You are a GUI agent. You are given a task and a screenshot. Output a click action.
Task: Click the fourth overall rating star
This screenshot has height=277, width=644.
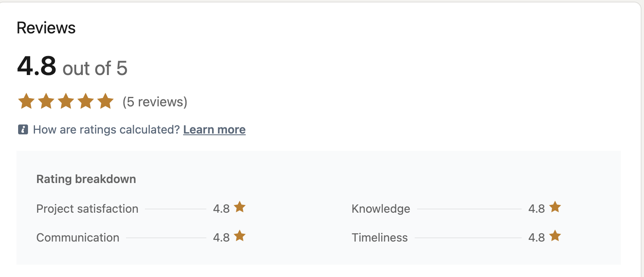[86, 101]
